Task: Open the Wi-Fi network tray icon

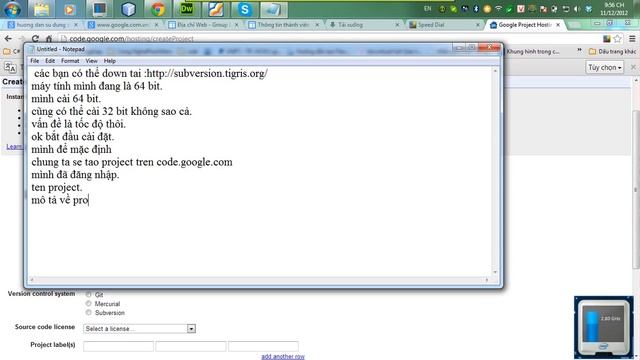Action: click(x=498, y=9)
